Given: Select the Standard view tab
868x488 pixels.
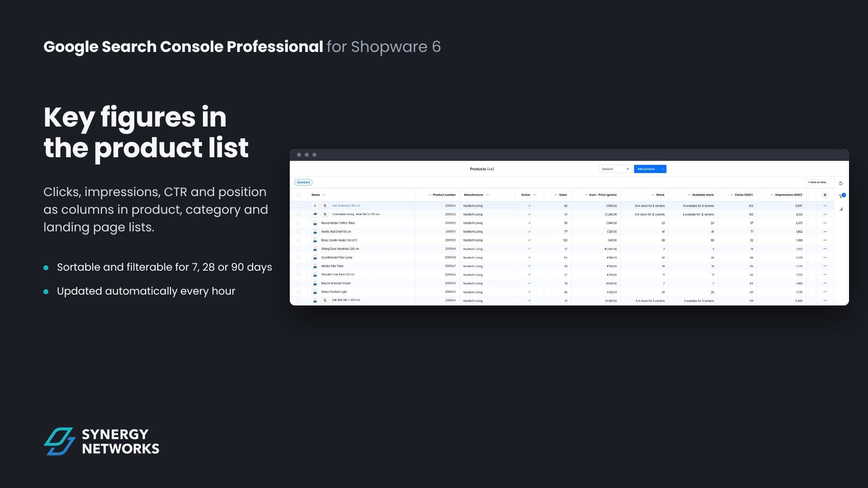Looking at the screenshot, I should (x=303, y=183).
